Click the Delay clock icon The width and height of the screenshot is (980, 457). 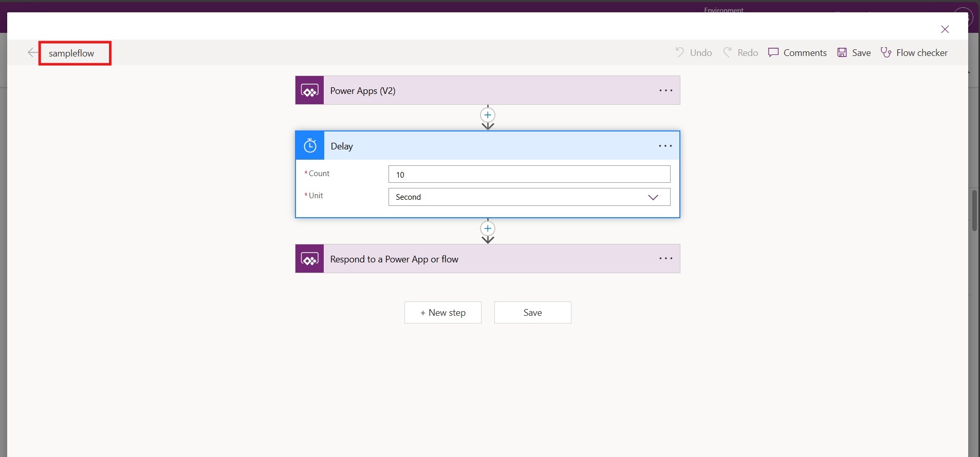click(310, 146)
